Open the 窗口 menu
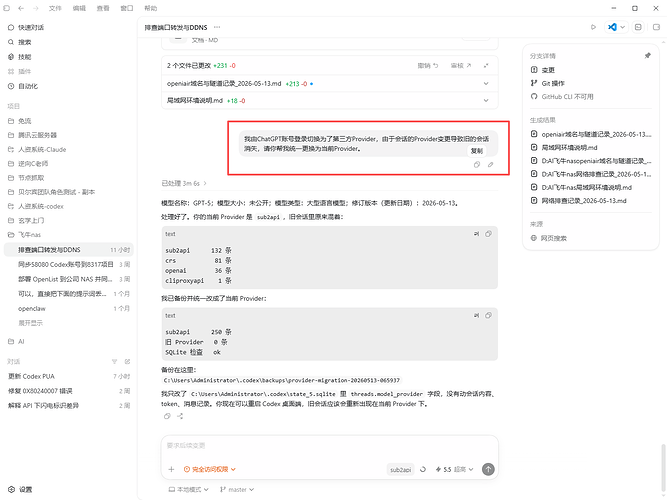Viewport: 667px width, 500px height. (x=127, y=8)
